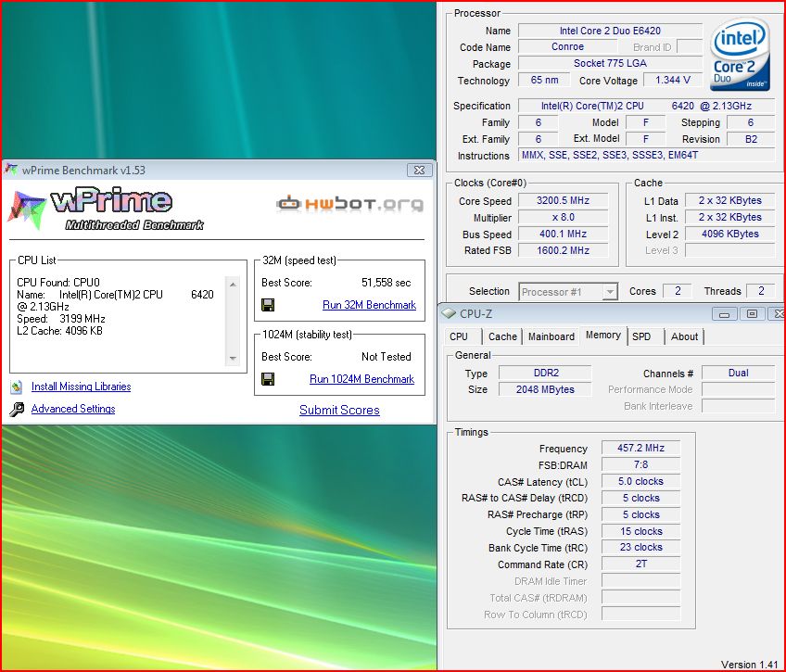Click wPrime title bar icon
This screenshot has height=672, width=786.
pyautogui.click(x=11, y=170)
